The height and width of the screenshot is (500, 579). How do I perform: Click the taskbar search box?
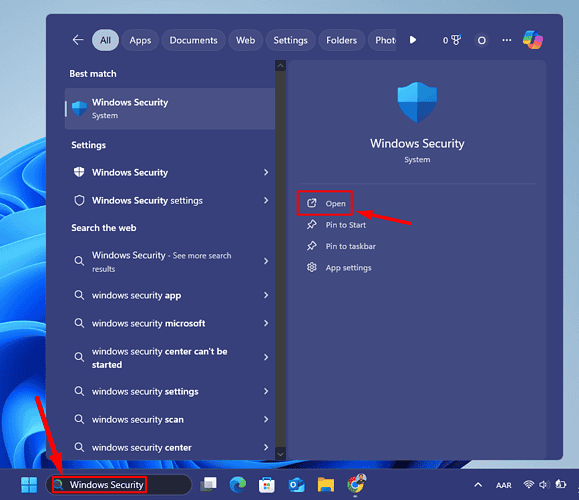[x=119, y=484]
